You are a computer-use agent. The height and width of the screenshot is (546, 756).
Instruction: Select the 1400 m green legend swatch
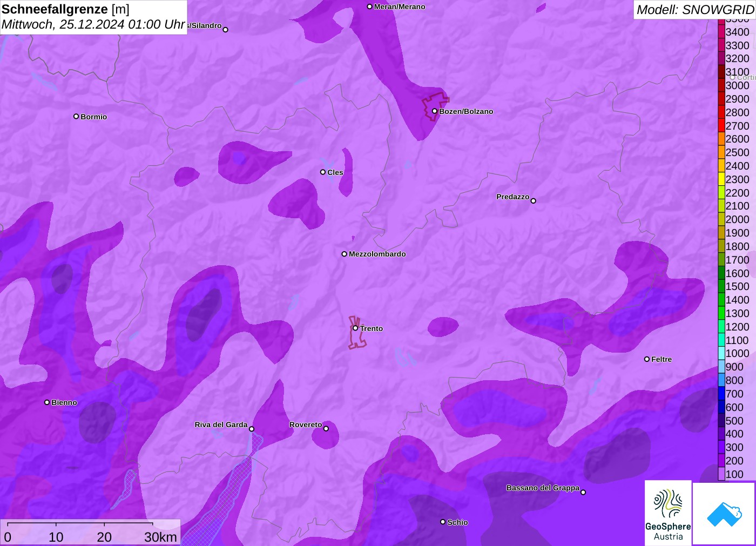(721, 300)
